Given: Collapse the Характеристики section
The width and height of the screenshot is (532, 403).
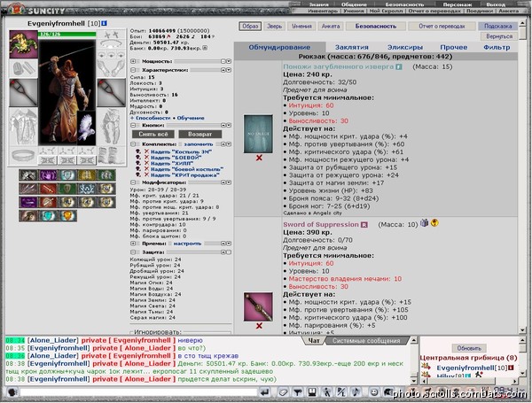Looking at the screenshot, I should (133, 70).
